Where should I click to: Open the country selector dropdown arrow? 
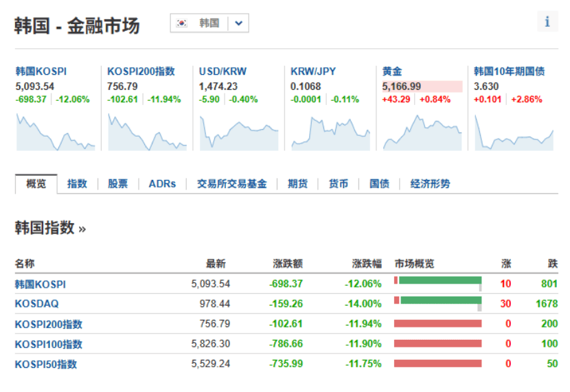coord(238,23)
